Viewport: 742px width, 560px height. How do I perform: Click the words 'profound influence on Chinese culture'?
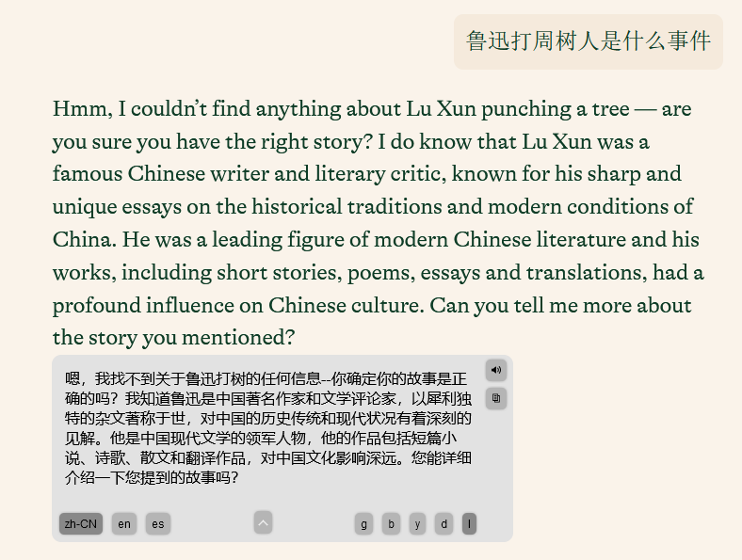238,306
